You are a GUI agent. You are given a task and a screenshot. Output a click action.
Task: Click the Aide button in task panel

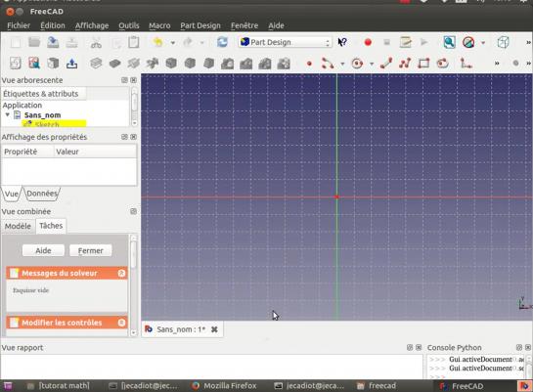(x=43, y=250)
